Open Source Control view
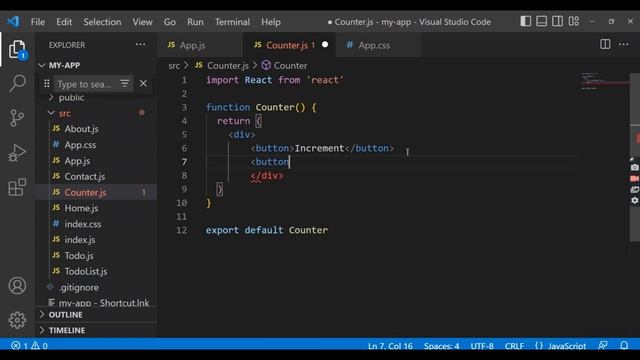The width and height of the screenshot is (640, 360). tap(17, 118)
